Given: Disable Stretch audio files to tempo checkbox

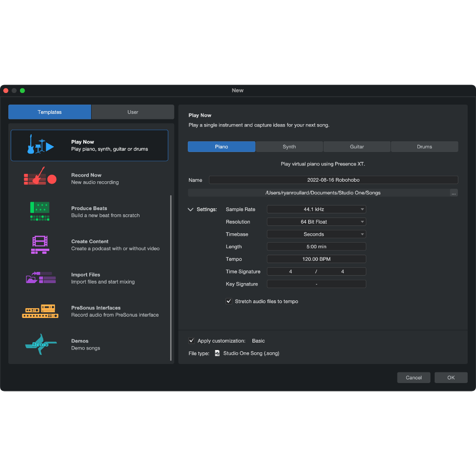Looking at the screenshot, I should coord(229,301).
